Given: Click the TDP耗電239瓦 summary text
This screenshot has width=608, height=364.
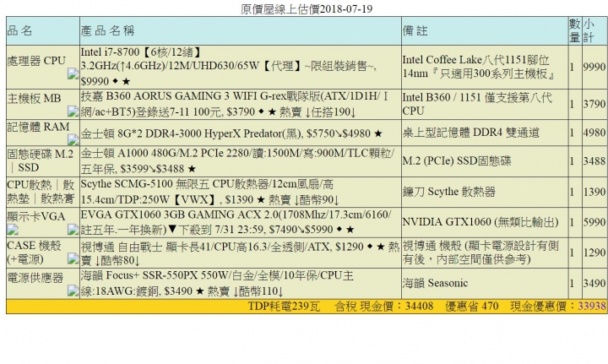Looking at the screenshot, I should pos(284,306).
